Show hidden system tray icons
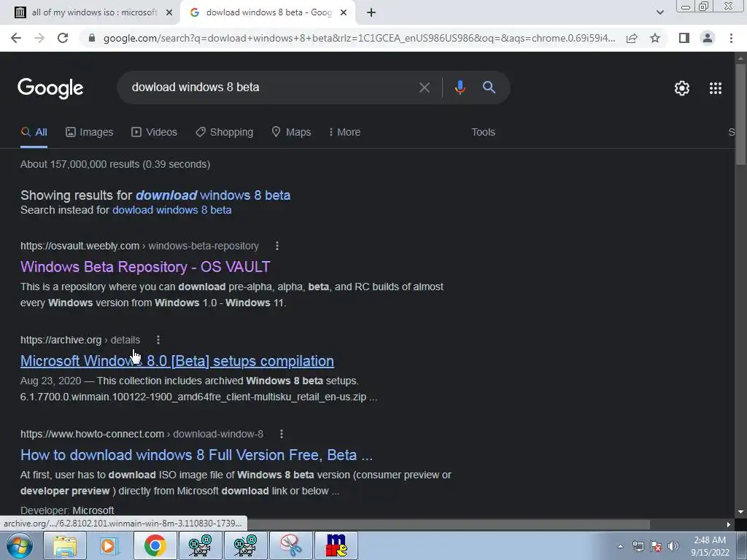The width and height of the screenshot is (747, 560). tap(620, 546)
